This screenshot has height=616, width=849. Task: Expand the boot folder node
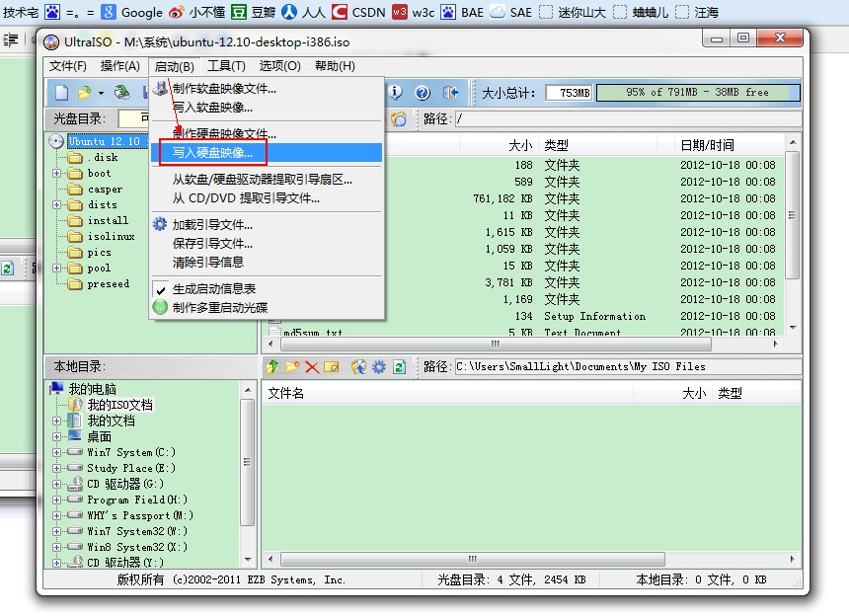[x=56, y=173]
